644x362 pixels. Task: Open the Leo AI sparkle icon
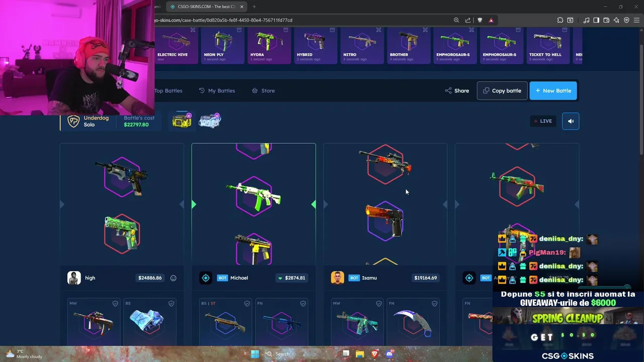coord(616,20)
